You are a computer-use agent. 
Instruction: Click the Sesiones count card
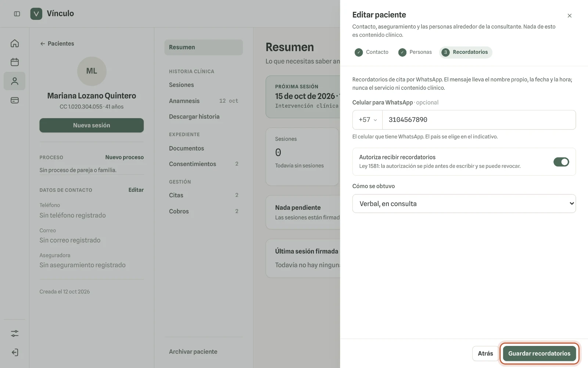[x=302, y=157]
